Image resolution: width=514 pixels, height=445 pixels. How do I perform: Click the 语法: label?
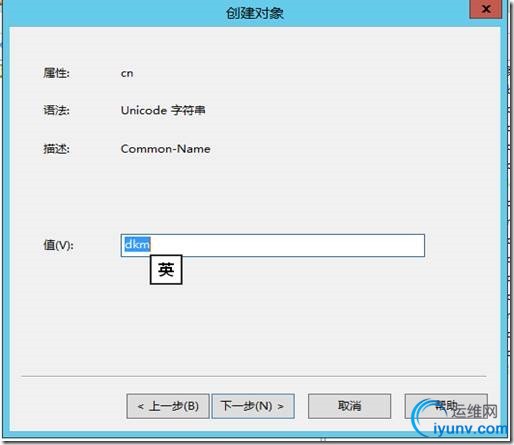(x=56, y=110)
